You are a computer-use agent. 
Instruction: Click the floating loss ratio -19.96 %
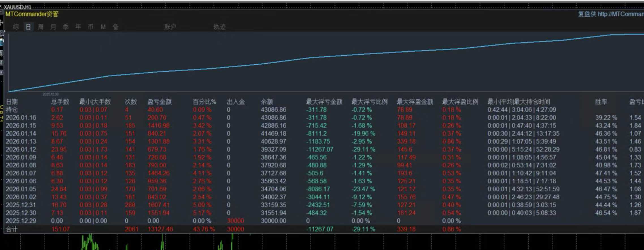(363, 133)
